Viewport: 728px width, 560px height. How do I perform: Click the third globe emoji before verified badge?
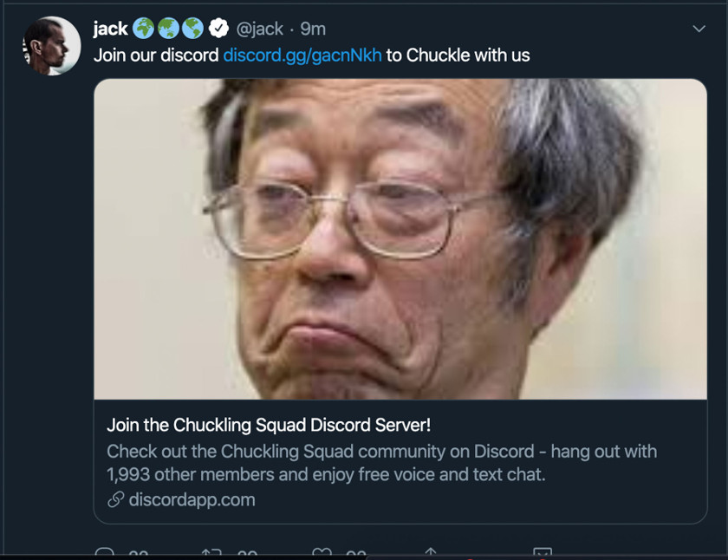(x=192, y=29)
